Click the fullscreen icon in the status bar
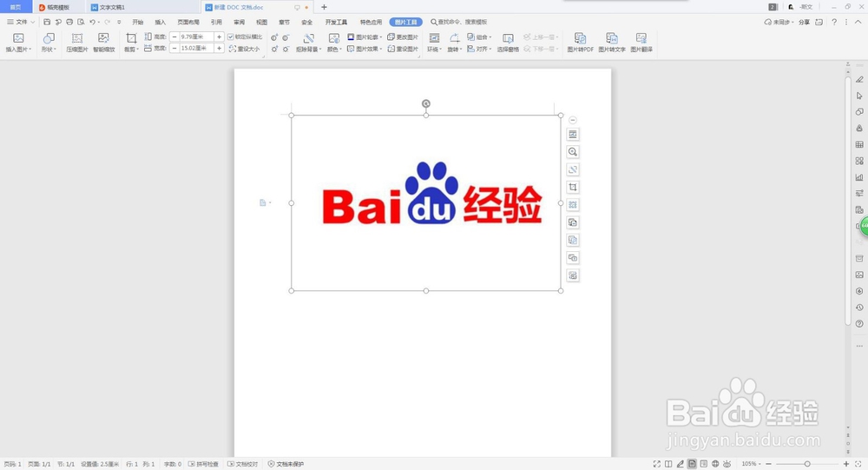 656,464
